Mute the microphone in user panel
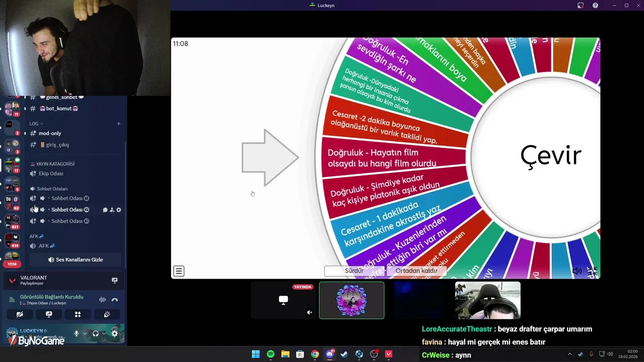644x362 pixels. tap(76, 333)
